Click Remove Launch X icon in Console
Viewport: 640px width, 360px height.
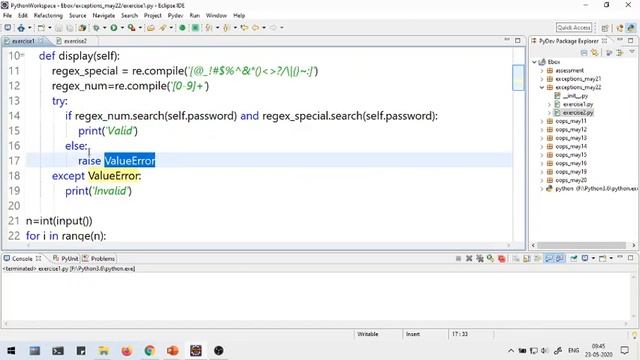tap(469, 258)
